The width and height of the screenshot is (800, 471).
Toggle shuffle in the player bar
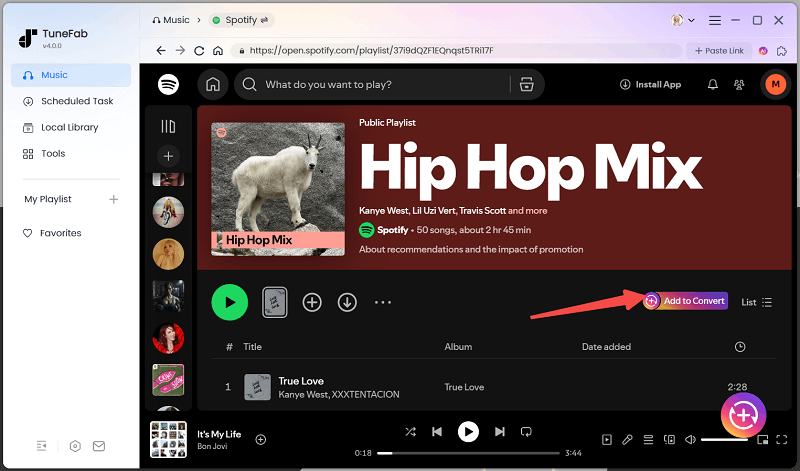pyautogui.click(x=410, y=432)
